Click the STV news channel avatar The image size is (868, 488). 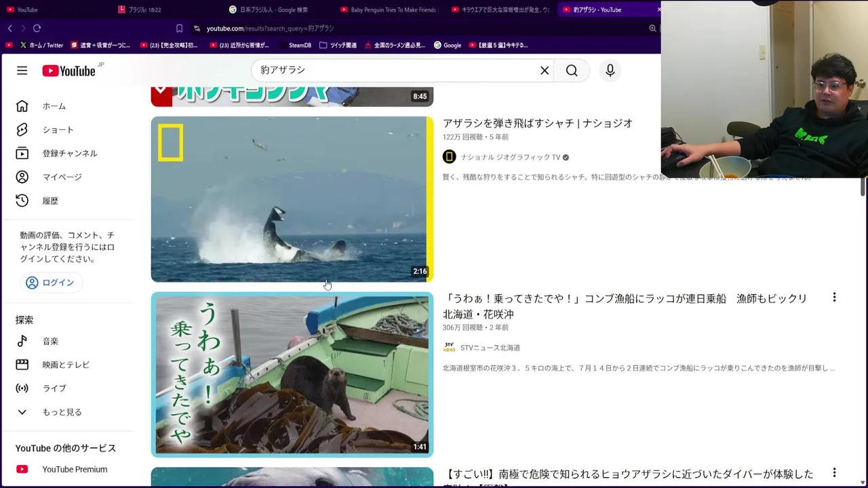pos(449,348)
